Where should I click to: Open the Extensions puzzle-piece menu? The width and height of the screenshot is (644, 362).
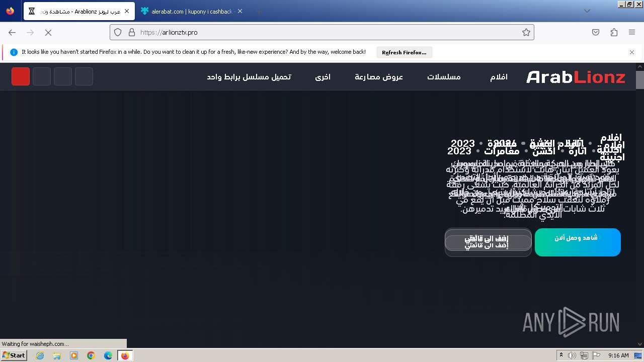click(614, 32)
